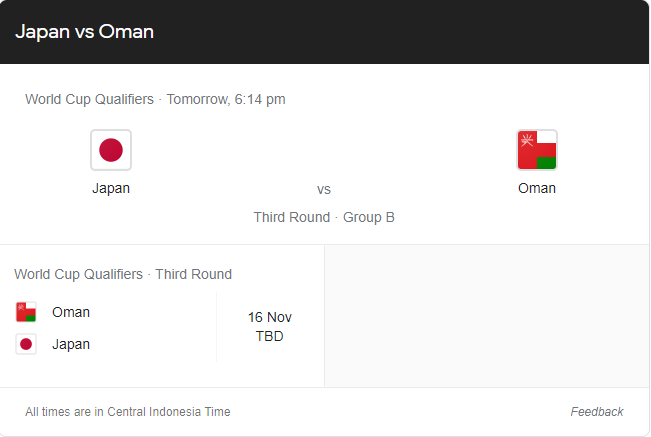Click 'All times are in Central Indonesia Time' note
Viewport: 651px width, 437px height.
coord(128,412)
